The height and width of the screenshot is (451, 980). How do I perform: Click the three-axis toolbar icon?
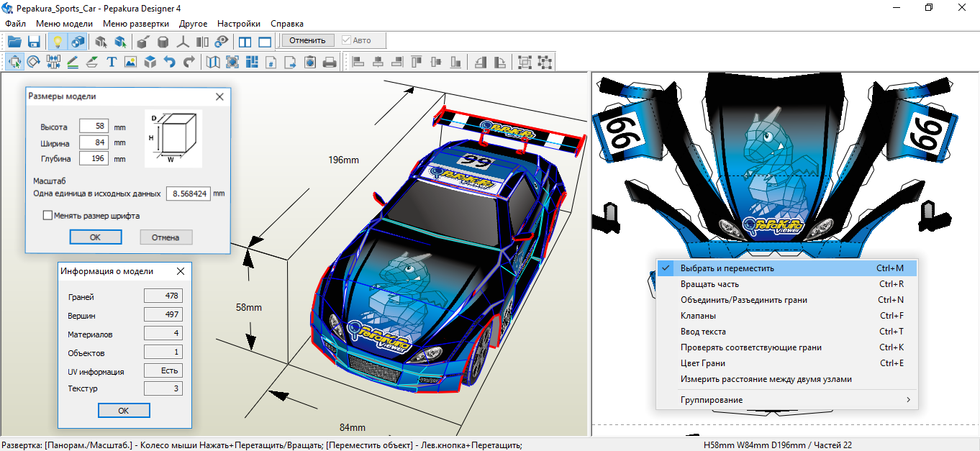183,41
